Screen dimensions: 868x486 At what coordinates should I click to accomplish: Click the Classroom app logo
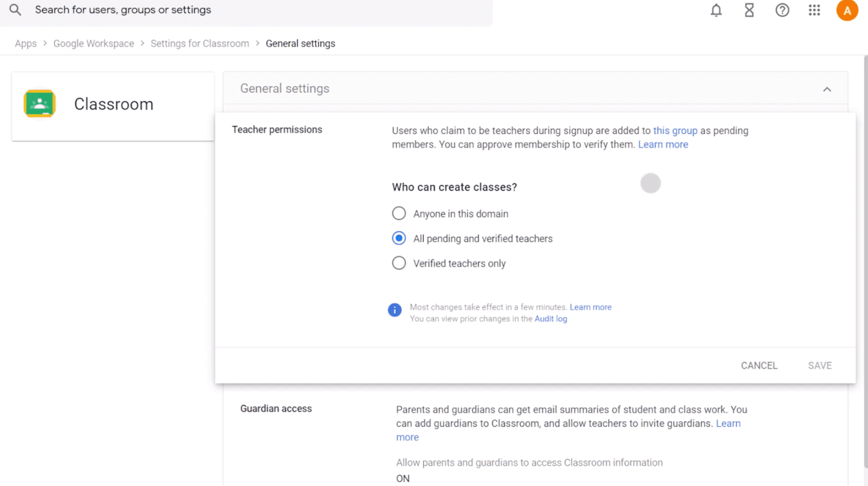(x=40, y=104)
